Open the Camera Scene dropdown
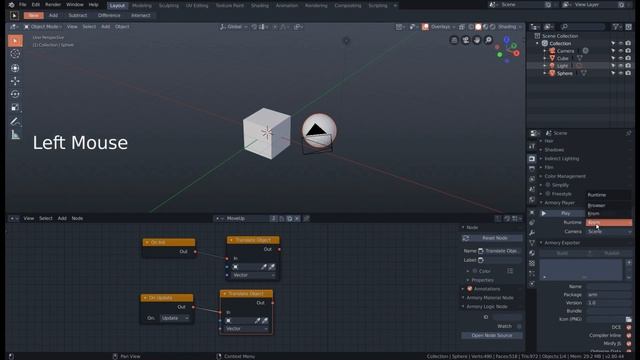640x360 pixels. 609,231
